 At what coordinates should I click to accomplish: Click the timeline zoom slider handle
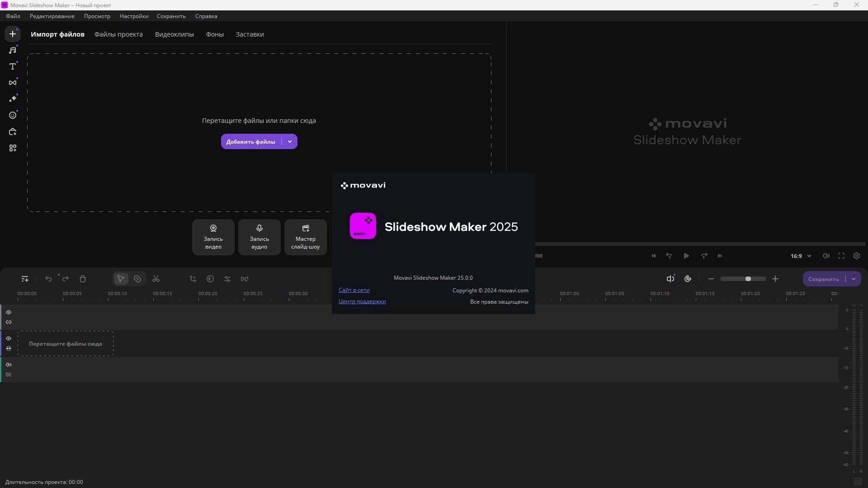(x=748, y=279)
